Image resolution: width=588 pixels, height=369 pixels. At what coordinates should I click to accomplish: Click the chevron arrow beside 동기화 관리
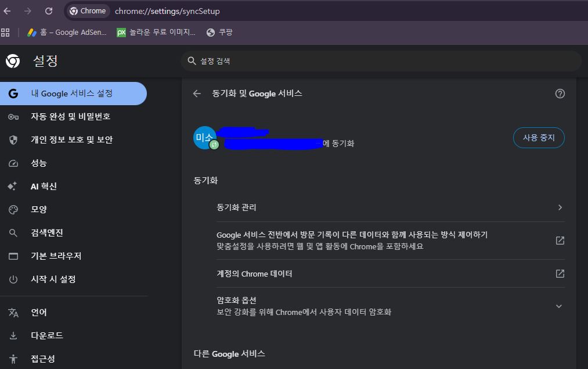coord(560,207)
